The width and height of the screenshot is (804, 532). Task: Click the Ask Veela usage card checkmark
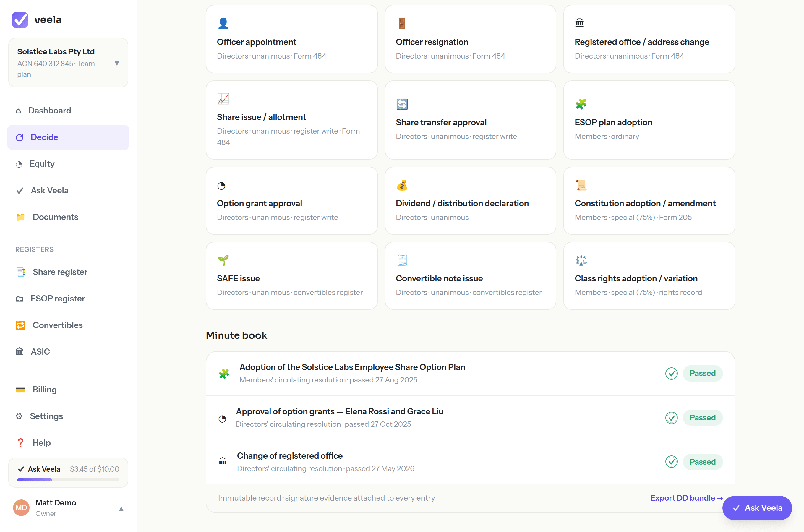pyautogui.click(x=21, y=470)
